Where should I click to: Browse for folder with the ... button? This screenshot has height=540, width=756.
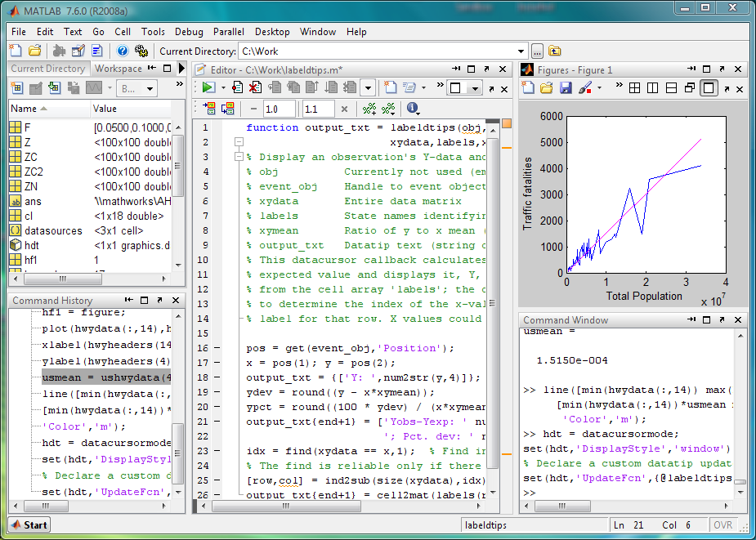[x=537, y=51]
